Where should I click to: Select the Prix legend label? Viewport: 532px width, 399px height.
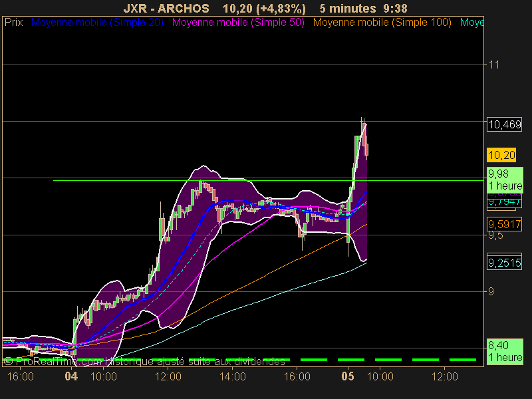coord(13,23)
